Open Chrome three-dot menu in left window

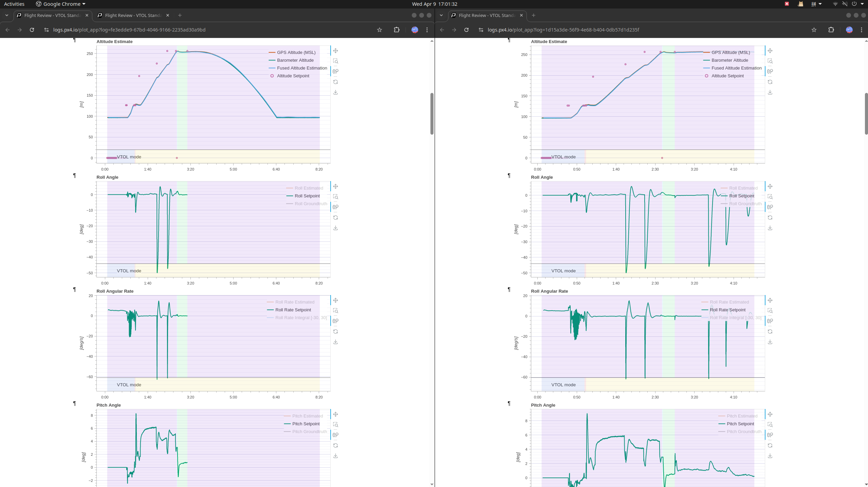point(427,30)
